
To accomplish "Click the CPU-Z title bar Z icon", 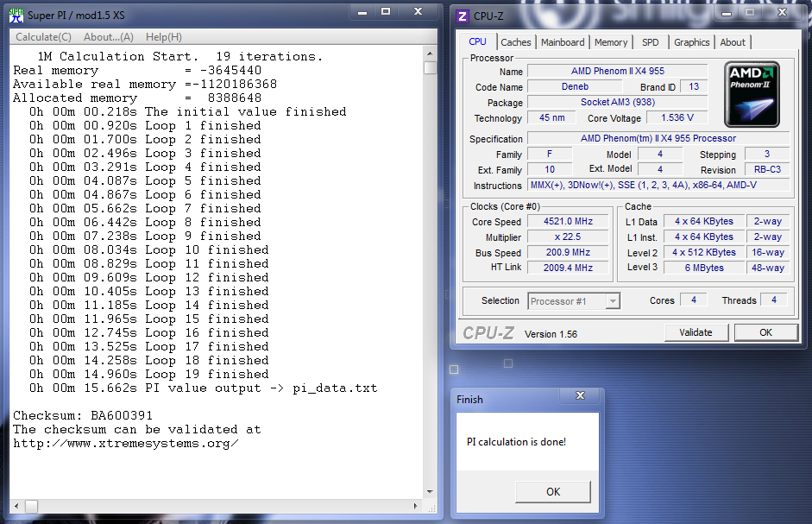I will pos(463,16).
